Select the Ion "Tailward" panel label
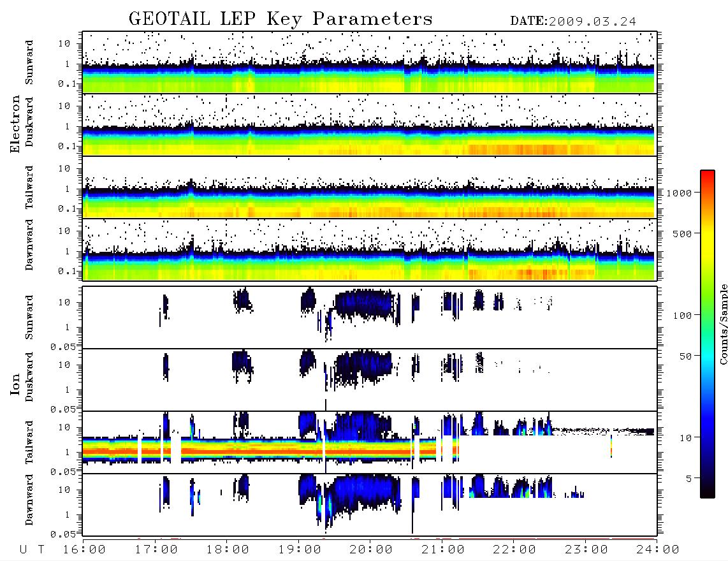728x561 pixels. (29, 442)
